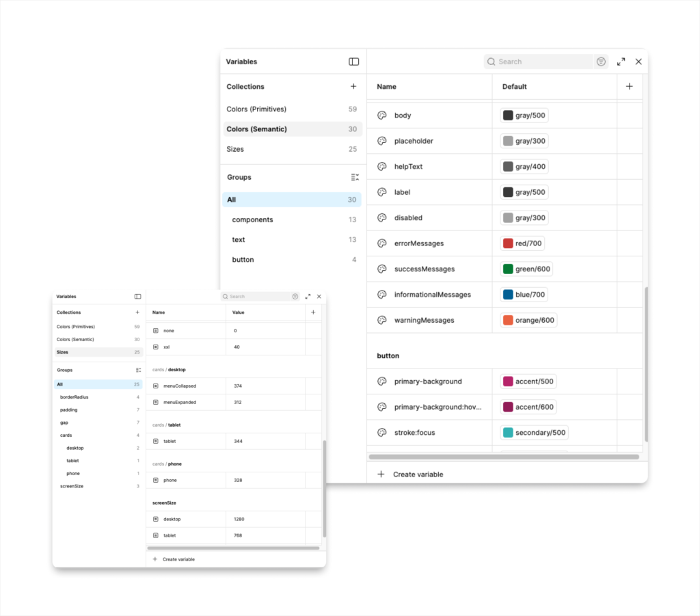Add a new mode column beside Default header
This screenshot has height=616, width=700.
click(630, 87)
